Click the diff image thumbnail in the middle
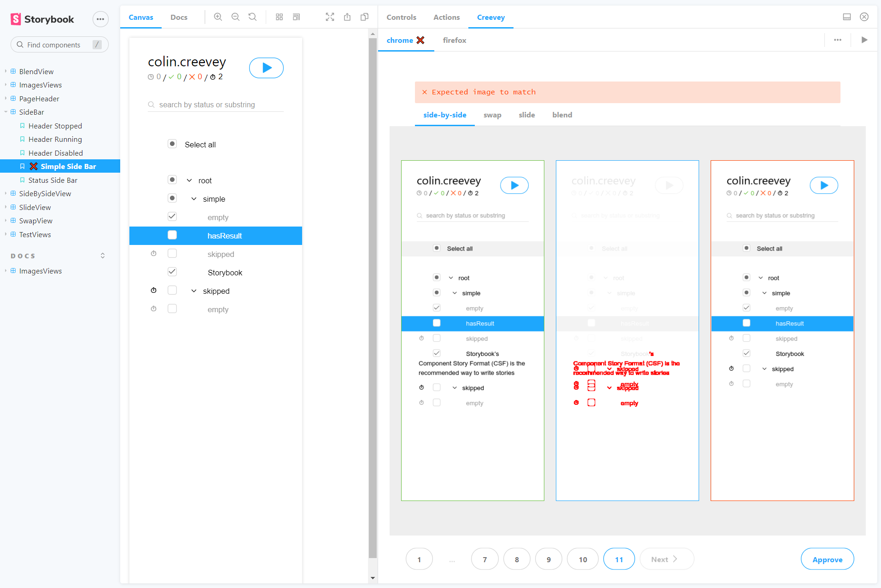The width and height of the screenshot is (881, 588). [627, 330]
